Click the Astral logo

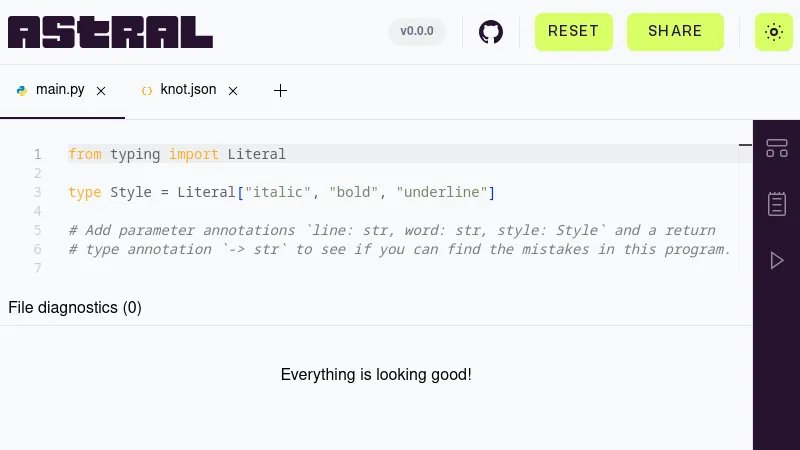pyautogui.click(x=110, y=32)
